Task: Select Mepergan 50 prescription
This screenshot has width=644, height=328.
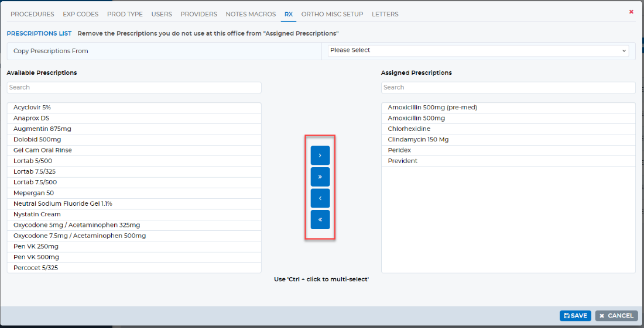Action: pos(134,193)
